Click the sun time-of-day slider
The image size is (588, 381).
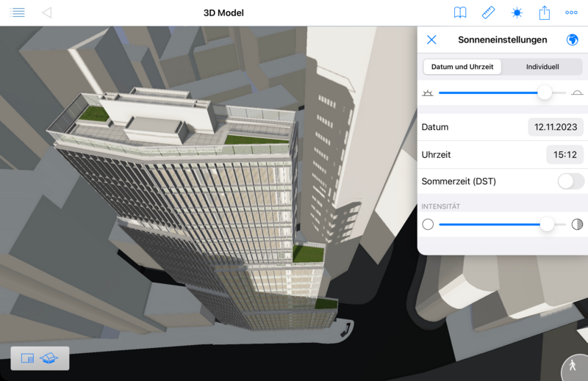(x=502, y=92)
